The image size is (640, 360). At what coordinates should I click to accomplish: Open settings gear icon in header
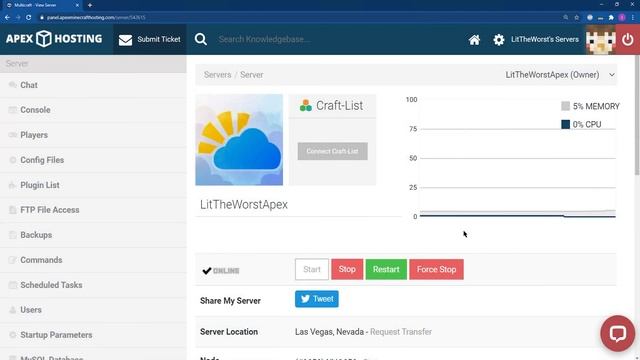(x=498, y=40)
